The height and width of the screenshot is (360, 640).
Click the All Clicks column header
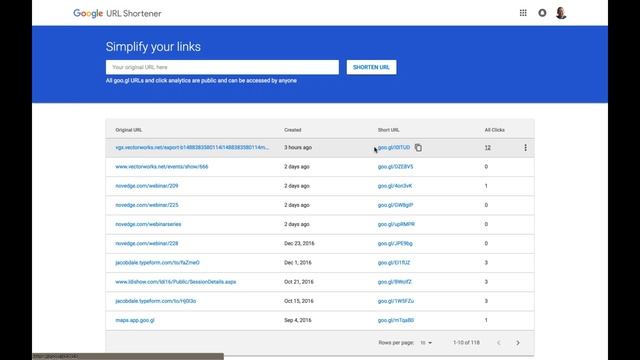coord(495,130)
